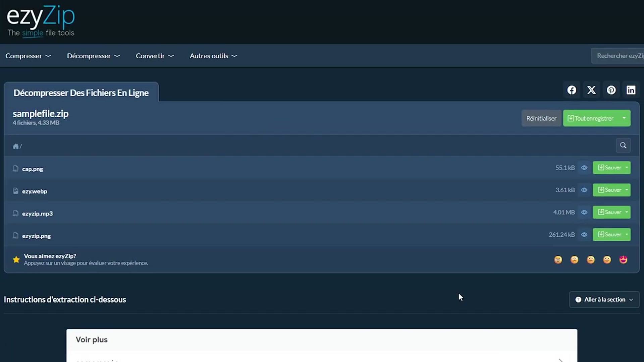Save ezyzip.mp3 with Sauver button

tap(608, 212)
